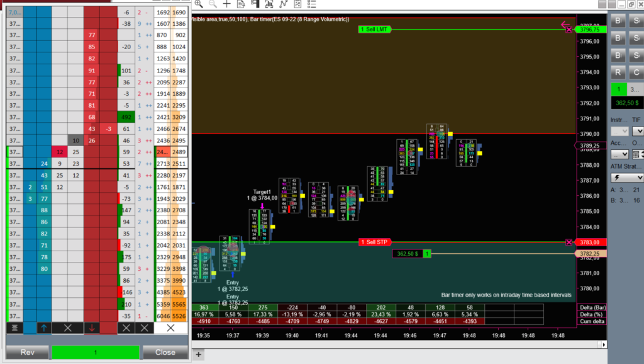
Task: Click the zoom in magnifier icon
Action: 199,4
